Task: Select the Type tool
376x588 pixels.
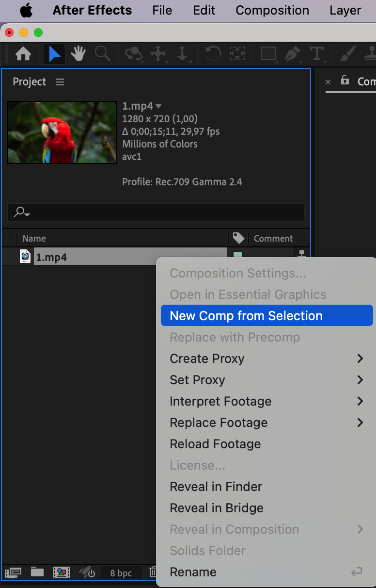Action: [x=316, y=53]
